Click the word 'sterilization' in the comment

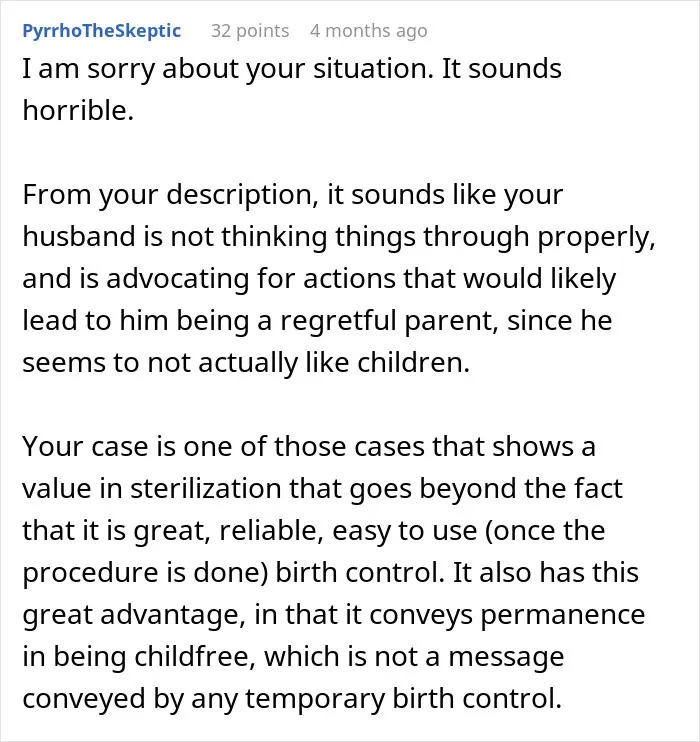(206, 489)
